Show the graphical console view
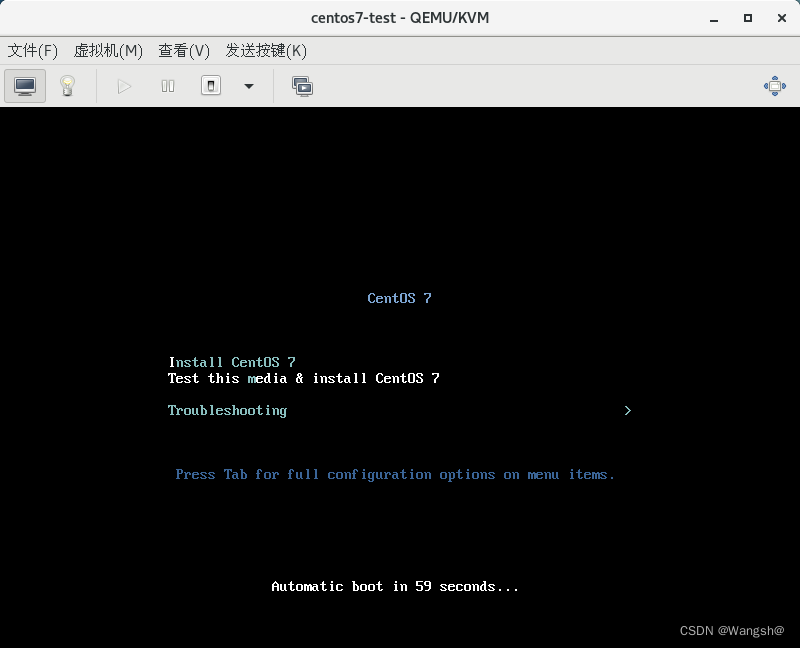The width and height of the screenshot is (800, 648). click(25, 86)
